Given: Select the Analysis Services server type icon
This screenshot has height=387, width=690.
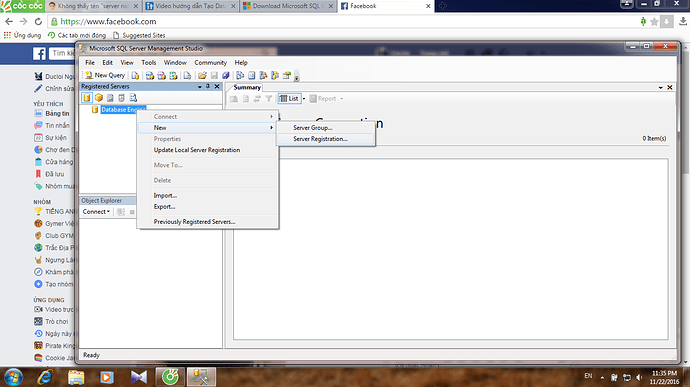Looking at the screenshot, I should (99, 98).
